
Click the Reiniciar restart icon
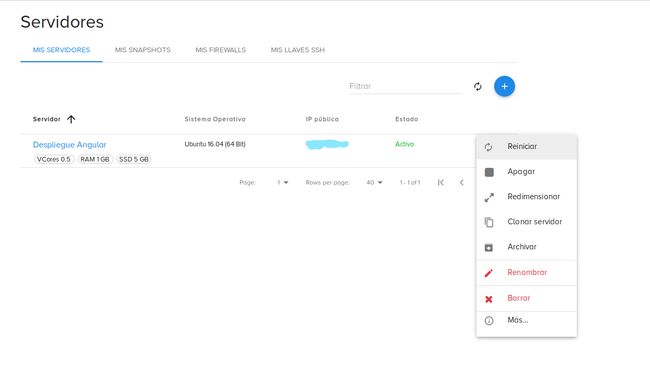point(488,147)
